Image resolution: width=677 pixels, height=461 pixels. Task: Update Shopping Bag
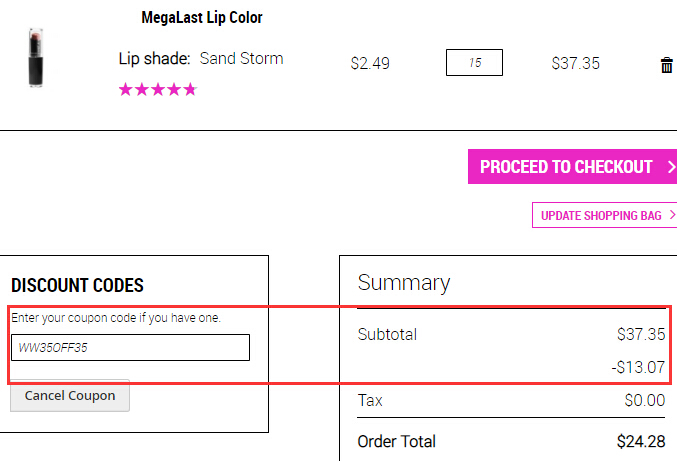604,215
